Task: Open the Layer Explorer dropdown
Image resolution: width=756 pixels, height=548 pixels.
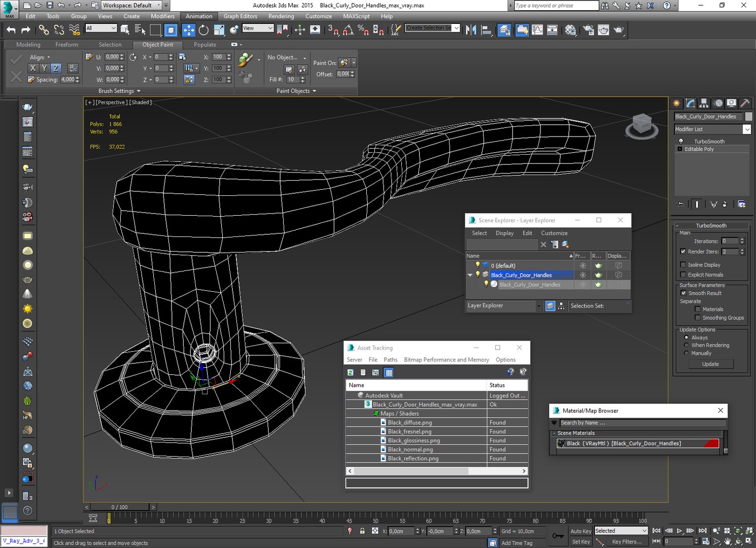Action: [539, 306]
